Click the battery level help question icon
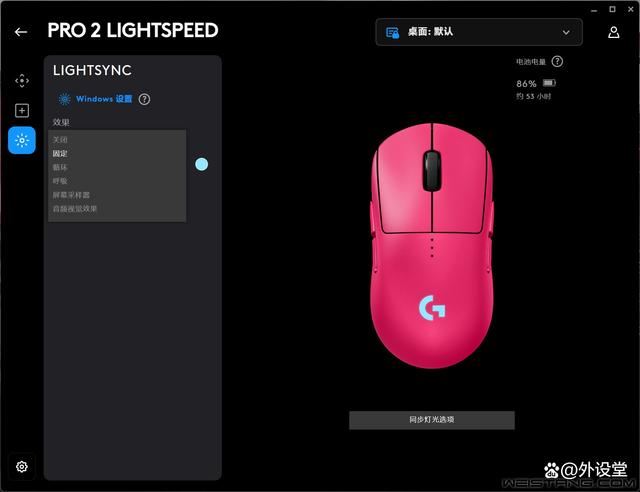Image resolution: width=640 pixels, height=492 pixels. [x=557, y=62]
